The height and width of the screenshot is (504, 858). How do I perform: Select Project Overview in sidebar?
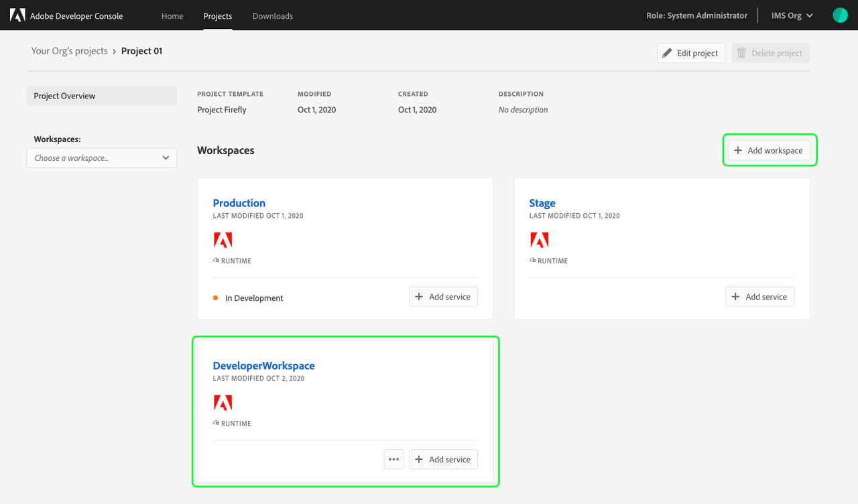(x=102, y=96)
